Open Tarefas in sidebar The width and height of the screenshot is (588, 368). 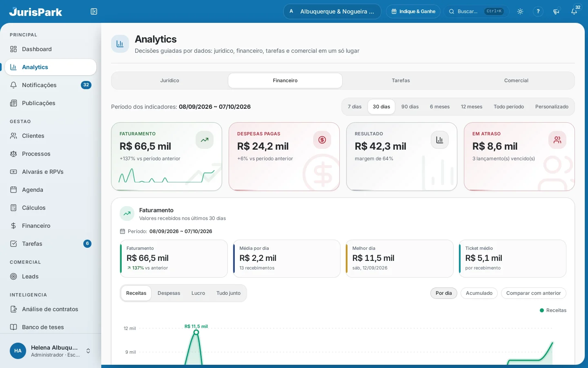(x=51, y=244)
